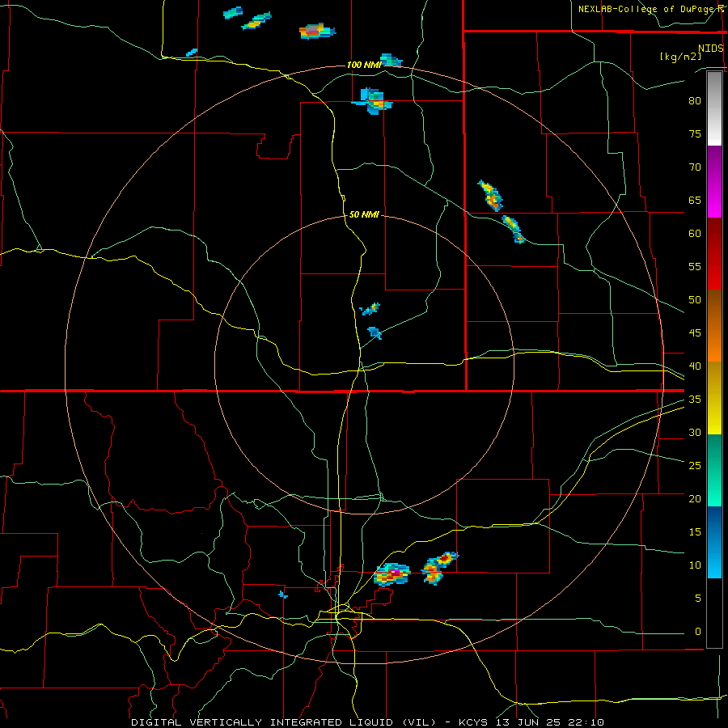Click the scale value 25
Screen dimensions: 728x728
point(695,466)
